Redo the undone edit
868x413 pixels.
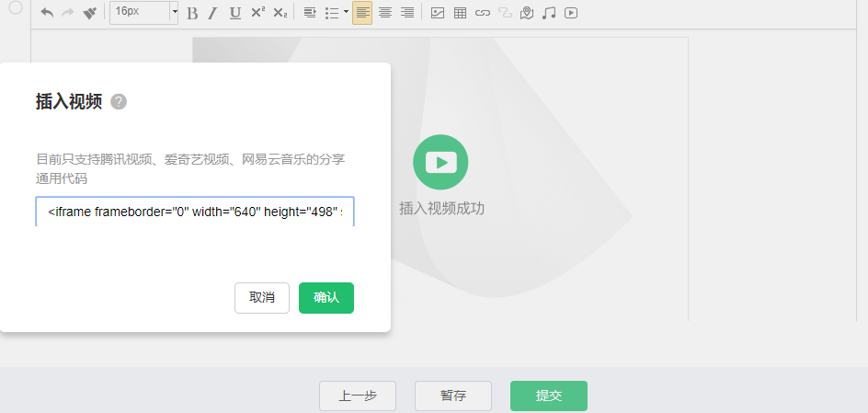(68, 13)
